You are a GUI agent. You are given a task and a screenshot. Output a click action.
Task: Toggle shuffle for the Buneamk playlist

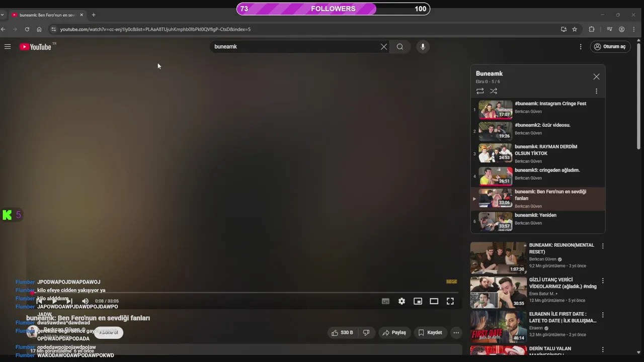click(x=494, y=91)
